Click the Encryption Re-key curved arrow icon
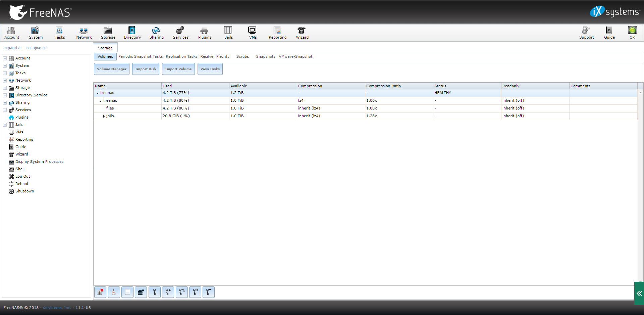This screenshot has height=315, width=644. coord(181,292)
